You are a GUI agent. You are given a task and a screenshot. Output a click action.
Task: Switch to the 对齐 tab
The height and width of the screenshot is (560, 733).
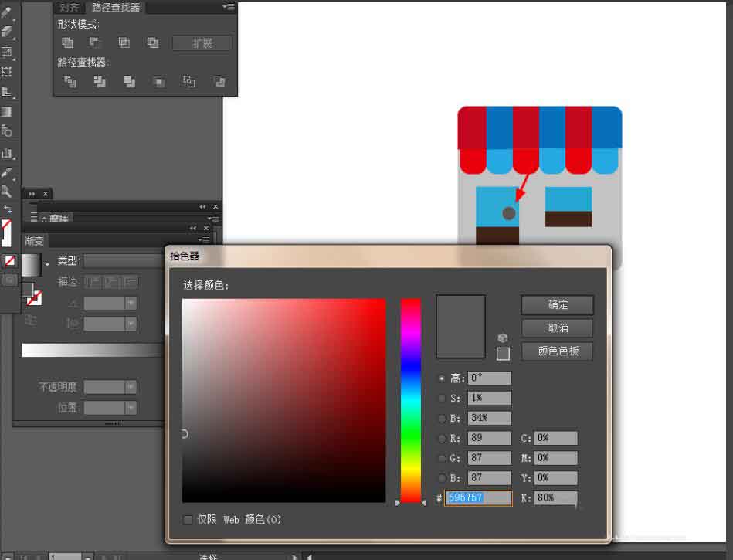click(70, 8)
